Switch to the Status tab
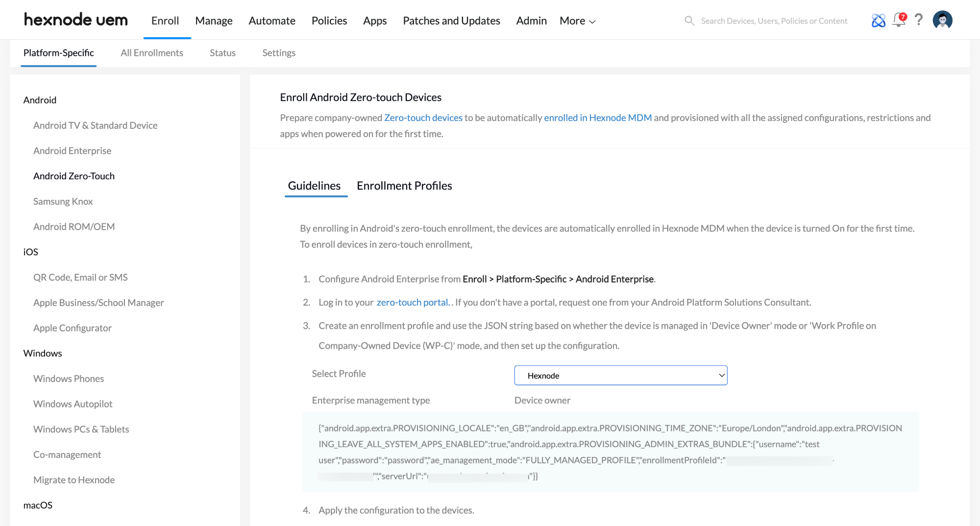This screenshot has width=980, height=526. (x=222, y=53)
